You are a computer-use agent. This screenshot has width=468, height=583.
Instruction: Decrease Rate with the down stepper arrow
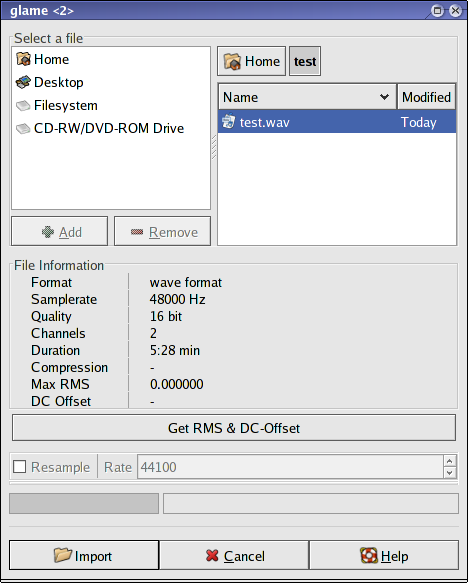pyautogui.click(x=449, y=473)
